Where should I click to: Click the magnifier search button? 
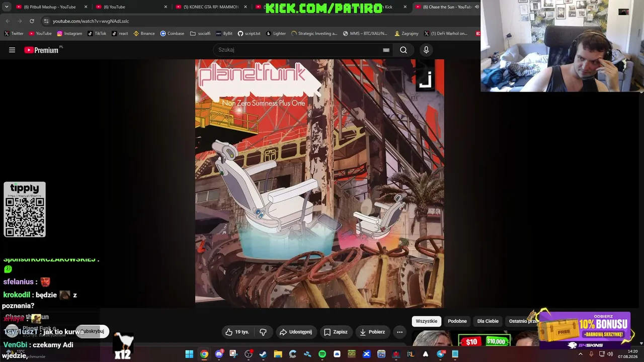[x=404, y=50]
